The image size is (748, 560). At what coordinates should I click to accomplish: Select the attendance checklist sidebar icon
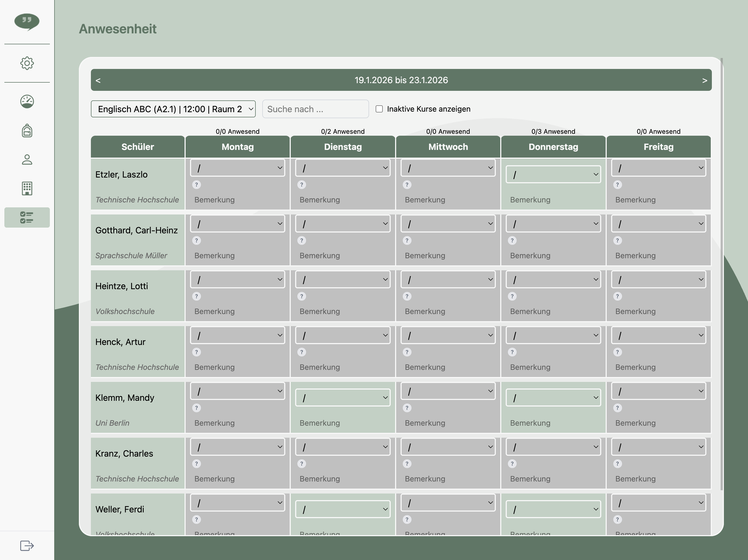click(27, 217)
